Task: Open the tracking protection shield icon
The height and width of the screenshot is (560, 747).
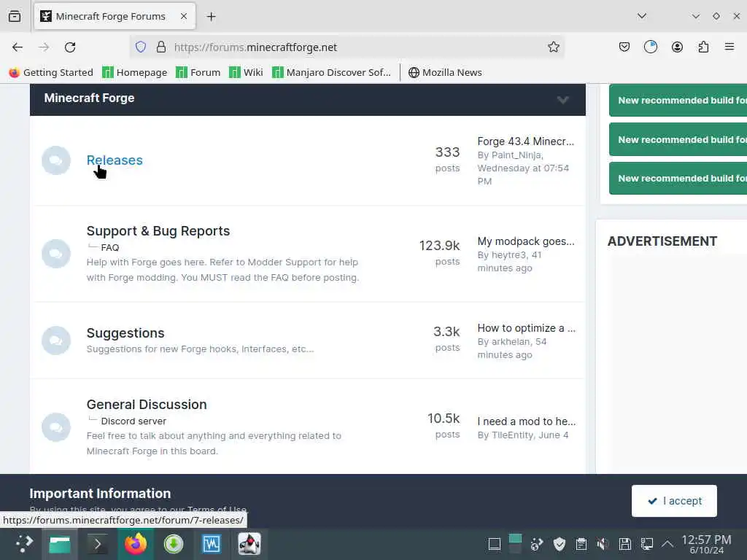Action: pos(141,47)
